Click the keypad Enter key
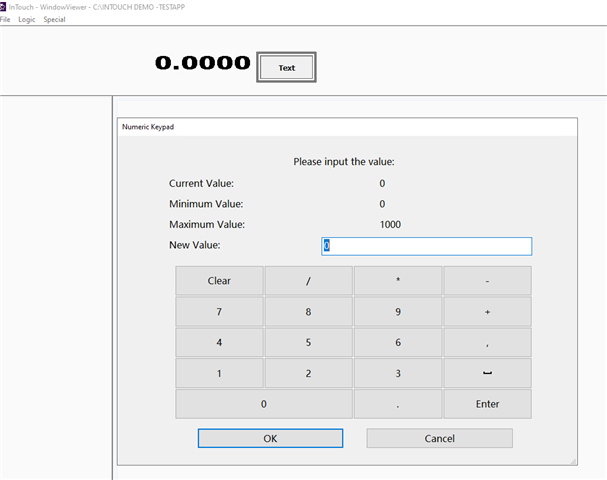This screenshot has height=480, width=607. coord(487,404)
